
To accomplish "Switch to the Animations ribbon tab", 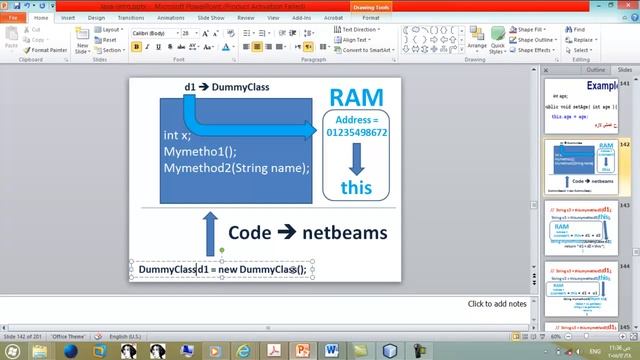I will pyautogui.click(x=171, y=18).
